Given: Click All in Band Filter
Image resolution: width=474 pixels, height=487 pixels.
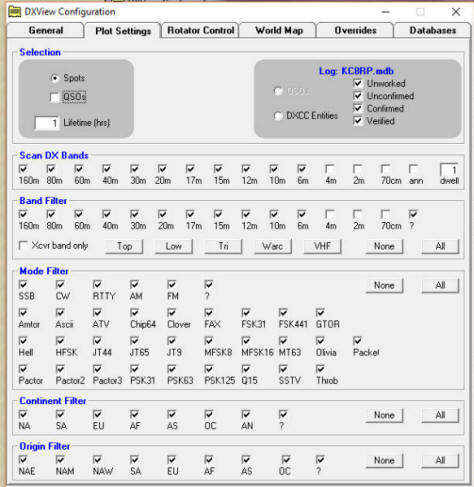Looking at the screenshot, I should pos(440,246).
